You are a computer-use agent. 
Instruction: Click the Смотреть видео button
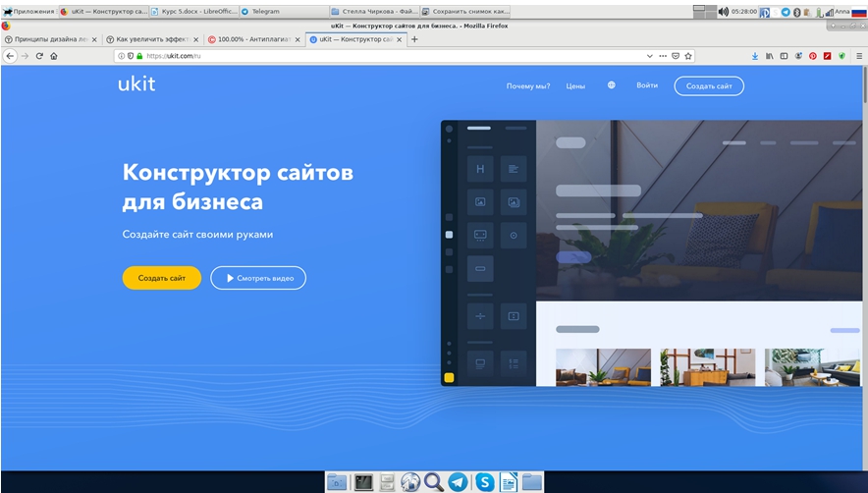258,278
